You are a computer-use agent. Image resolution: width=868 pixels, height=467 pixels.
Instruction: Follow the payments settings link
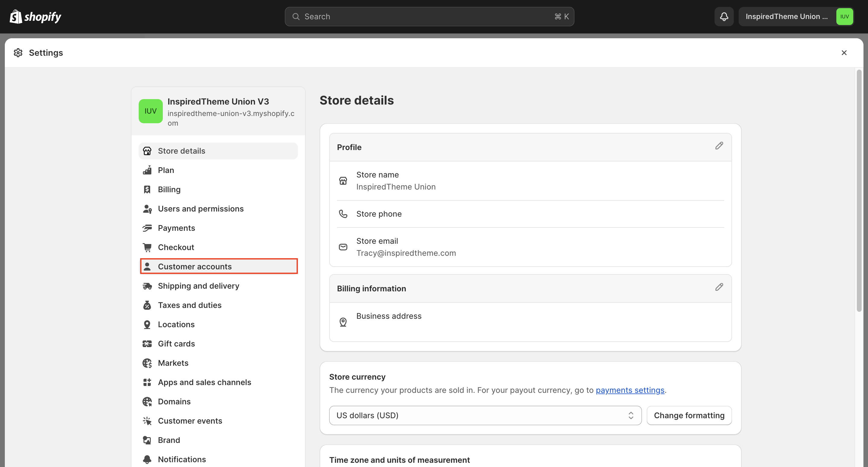[x=630, y=390]
